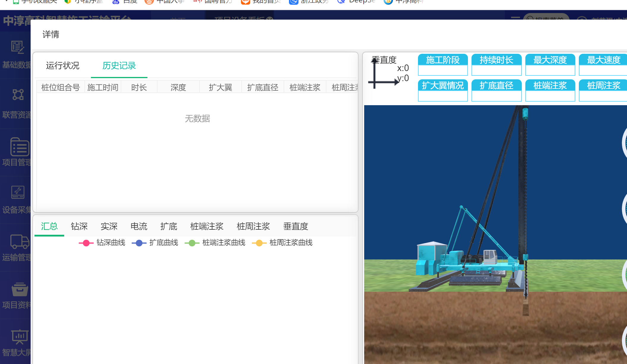Select the 项目管理 list icon

20,147
